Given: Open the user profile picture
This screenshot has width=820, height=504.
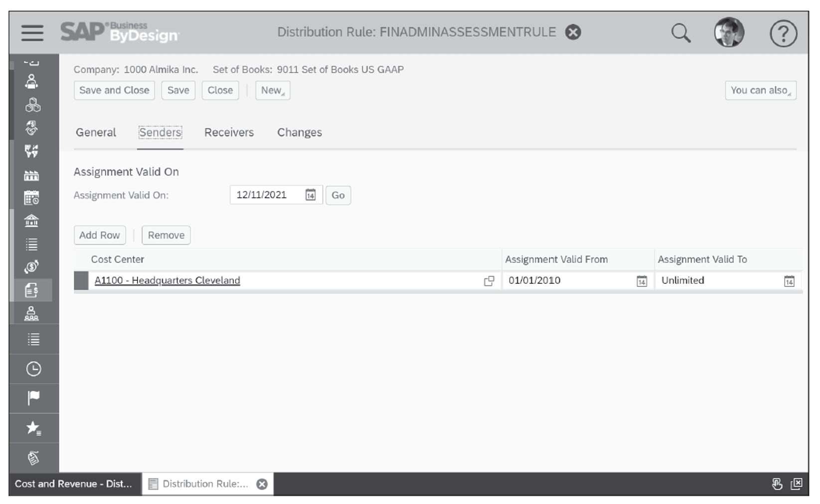Looking at the screenshot, I should pyautogui.click(x=729, y=32).
